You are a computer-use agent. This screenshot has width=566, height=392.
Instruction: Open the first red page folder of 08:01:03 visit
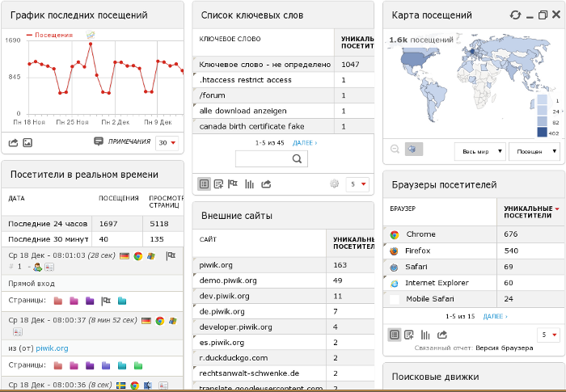[57, 301]
